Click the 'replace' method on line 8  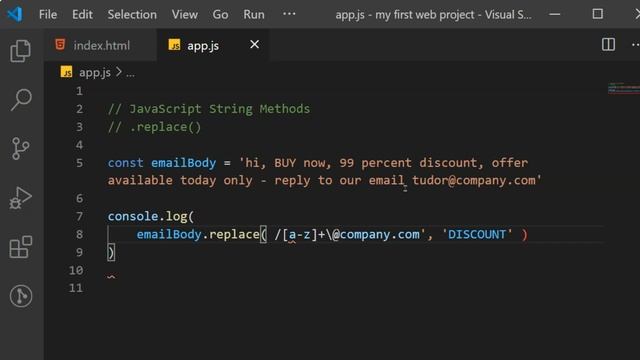[x=234, y=234]
